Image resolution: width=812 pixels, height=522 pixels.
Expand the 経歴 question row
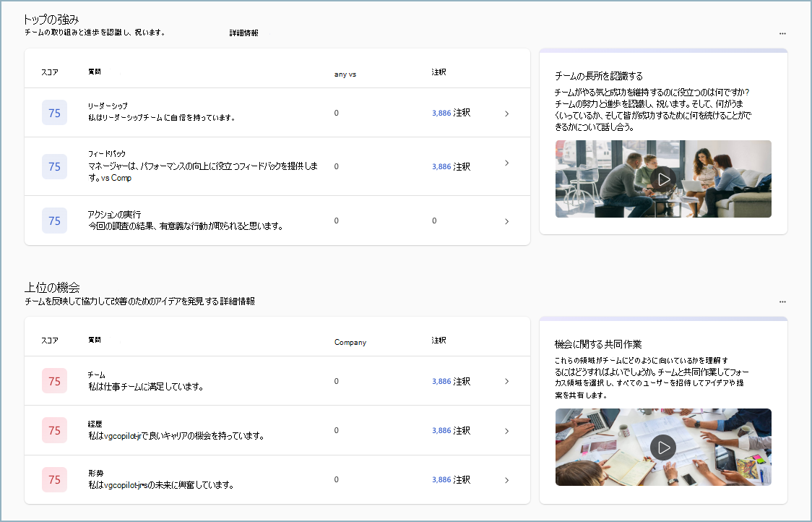[x=506, y=430]
